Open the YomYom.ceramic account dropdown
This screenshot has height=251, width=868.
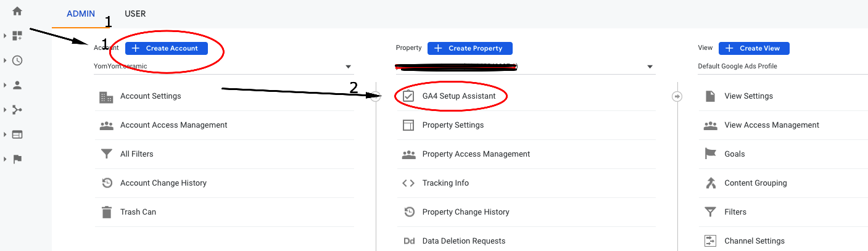[223, 66]
